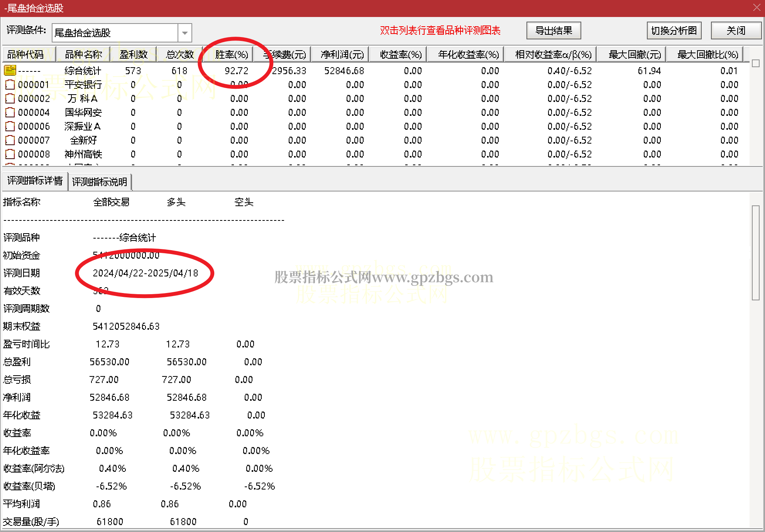This screenshot has width=765, height=532.
Task: Click the 618 total count cell
Action: click(x=179, y=71)
